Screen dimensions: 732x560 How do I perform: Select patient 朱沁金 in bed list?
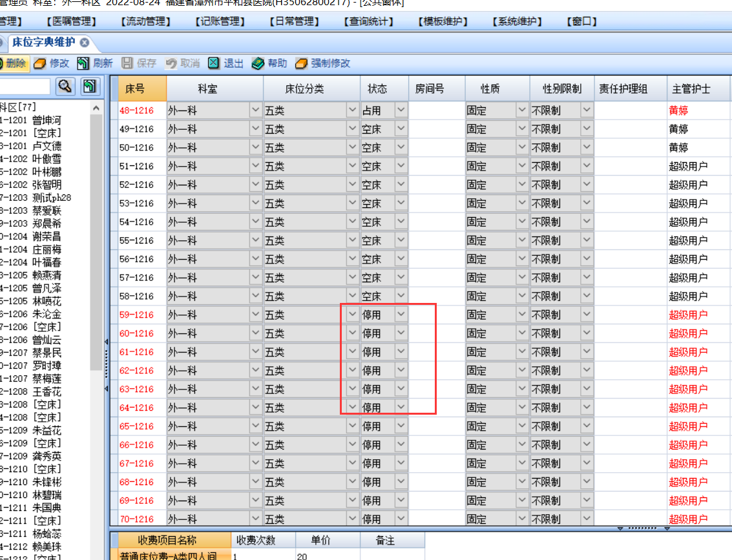point(31,314)
